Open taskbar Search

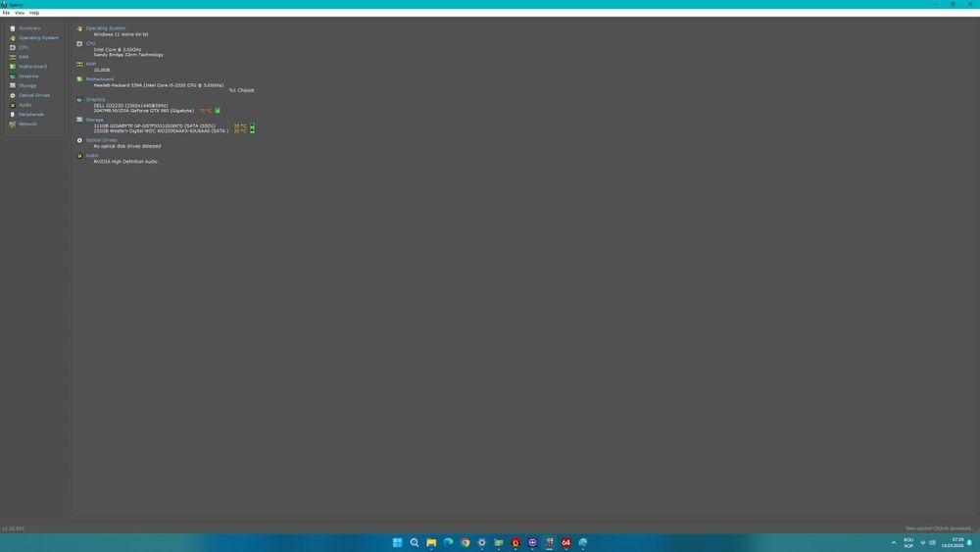(415, 542)
